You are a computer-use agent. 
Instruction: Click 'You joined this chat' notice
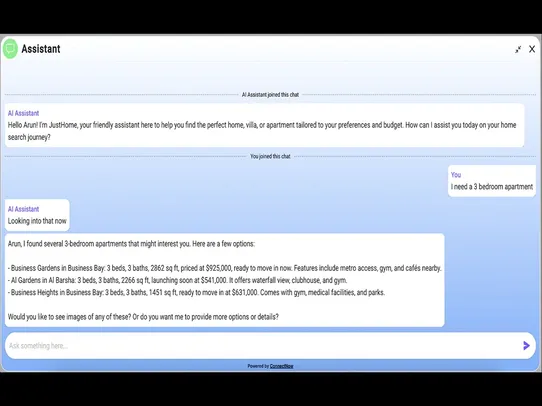(270, 156)
